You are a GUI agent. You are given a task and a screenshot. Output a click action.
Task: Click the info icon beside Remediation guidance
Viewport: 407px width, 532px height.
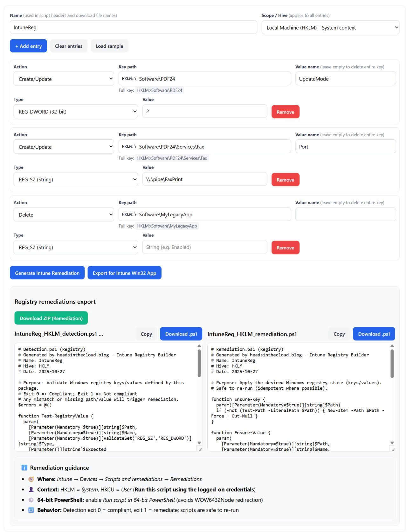(x=25, y=468)
